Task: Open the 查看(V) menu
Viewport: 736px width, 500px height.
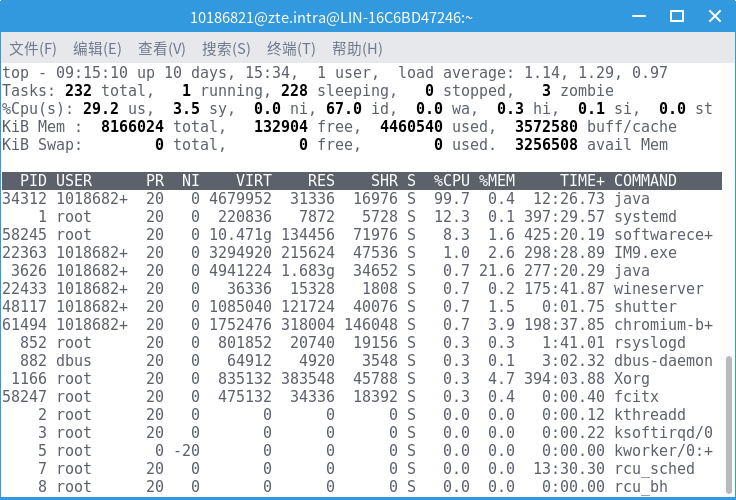Action: 162,49
